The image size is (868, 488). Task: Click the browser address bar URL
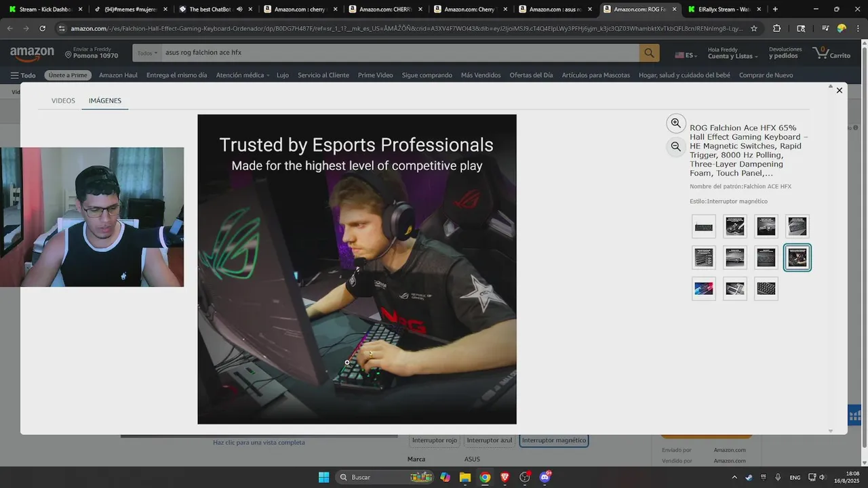point(407,28)
